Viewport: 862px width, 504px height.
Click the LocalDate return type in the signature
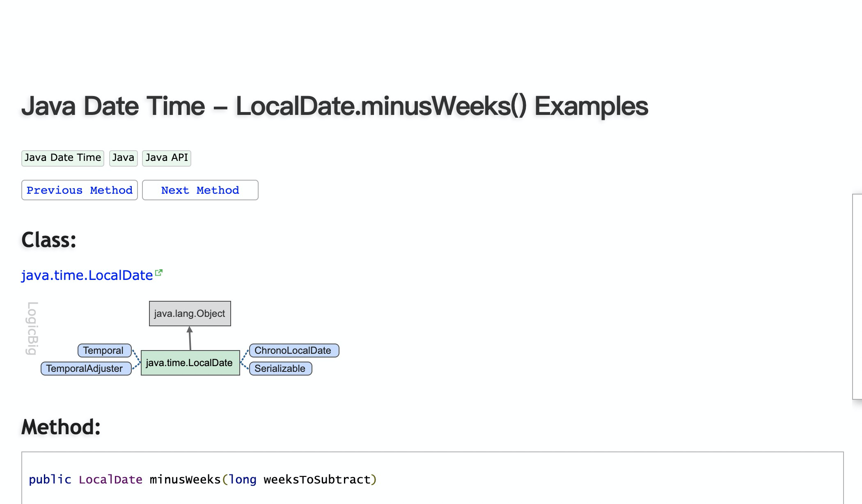click(110, 479)
